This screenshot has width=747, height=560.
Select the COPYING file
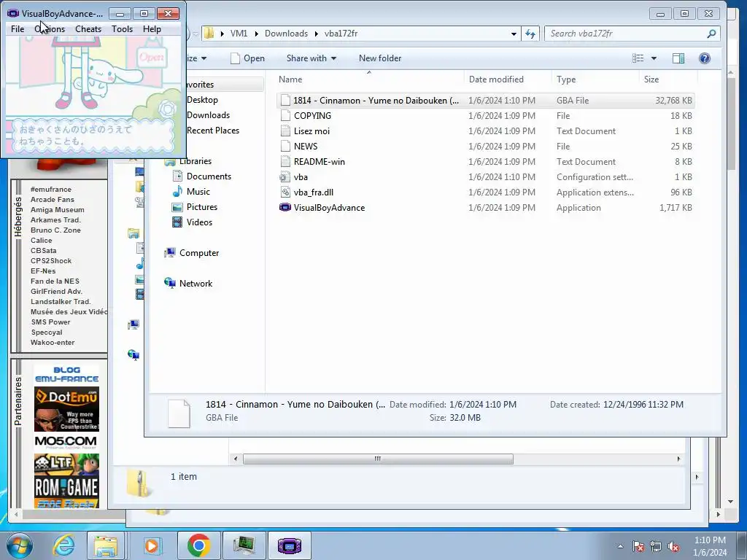click(x=312, y=116)
